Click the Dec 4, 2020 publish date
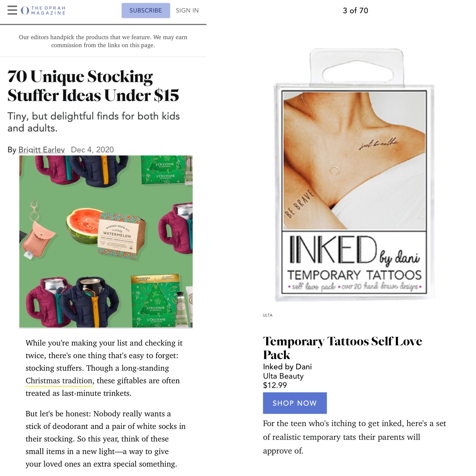 [92, 150]
